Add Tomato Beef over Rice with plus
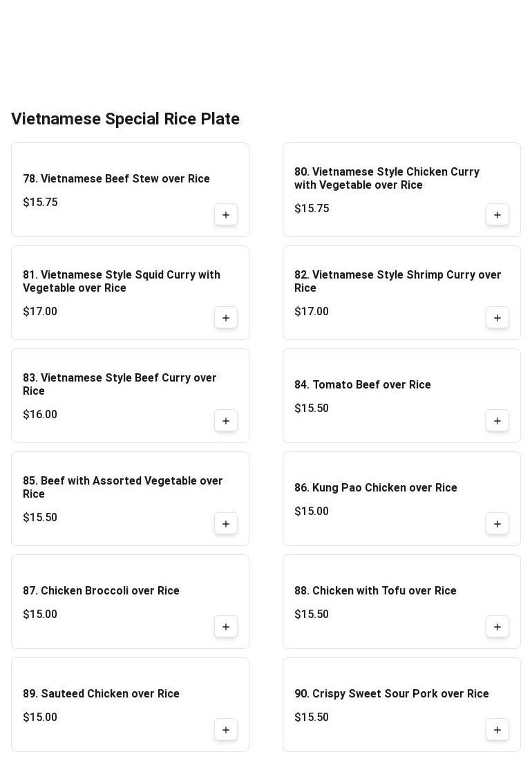The image size is (532, 759). (497, 421)
